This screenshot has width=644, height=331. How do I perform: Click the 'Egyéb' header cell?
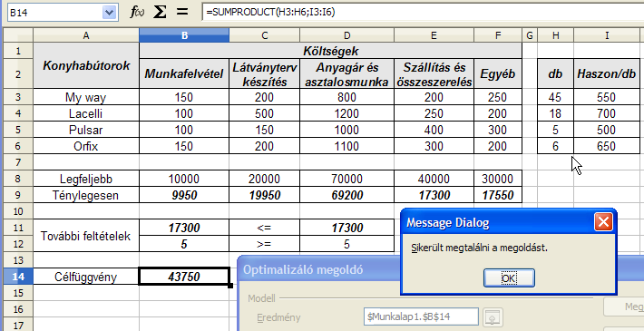tap(498, 73)
